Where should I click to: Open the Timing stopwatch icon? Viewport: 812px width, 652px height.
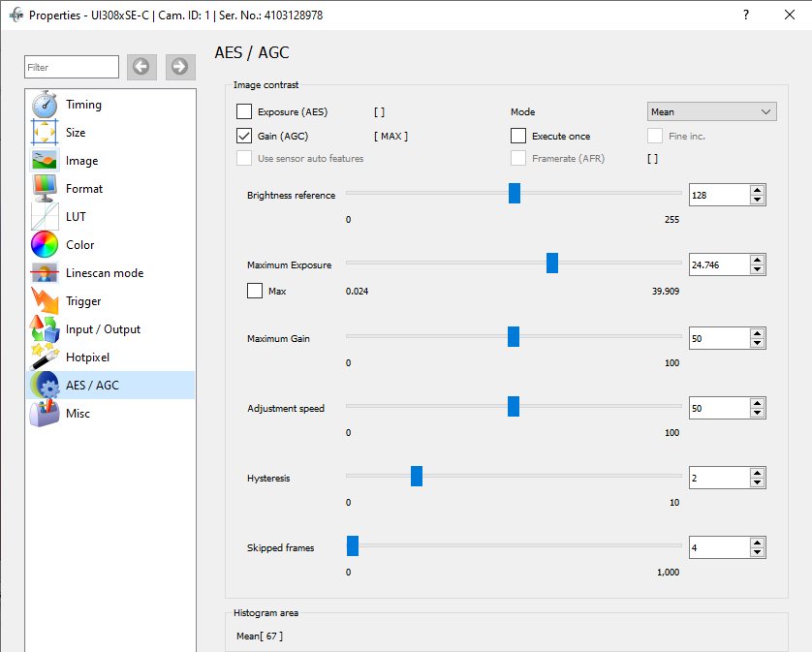45,105
